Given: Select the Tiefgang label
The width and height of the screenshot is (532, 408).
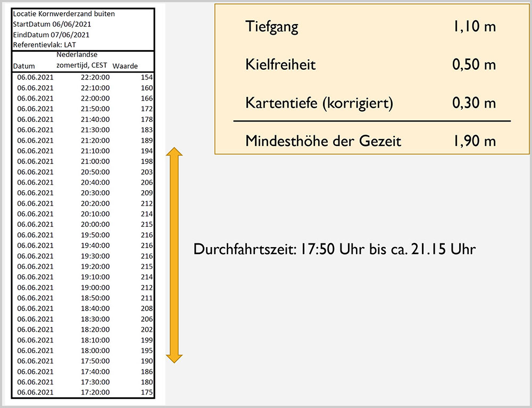Looking at the screenshot, I should tap(272, 26).
